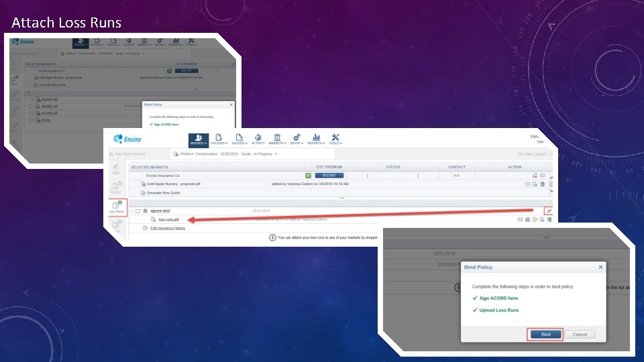Tick the ACORD 133 checkbox in top-left screenshot

(x=32, y=113)
